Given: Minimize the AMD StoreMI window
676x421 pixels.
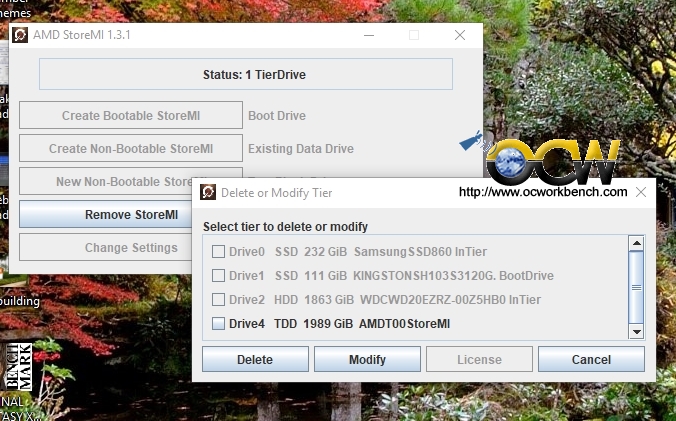Looking at the screenshot, I should click(369, 35).
